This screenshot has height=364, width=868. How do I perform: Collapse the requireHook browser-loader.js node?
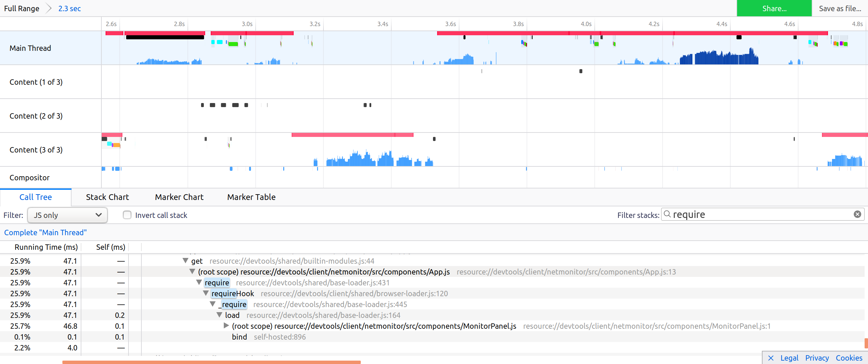pyautogui.click(x=206, y=294)
